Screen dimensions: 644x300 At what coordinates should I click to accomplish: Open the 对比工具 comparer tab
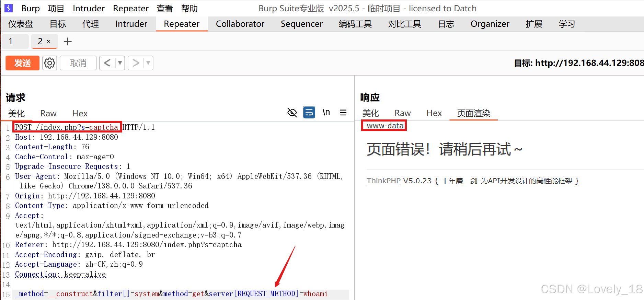405,24
